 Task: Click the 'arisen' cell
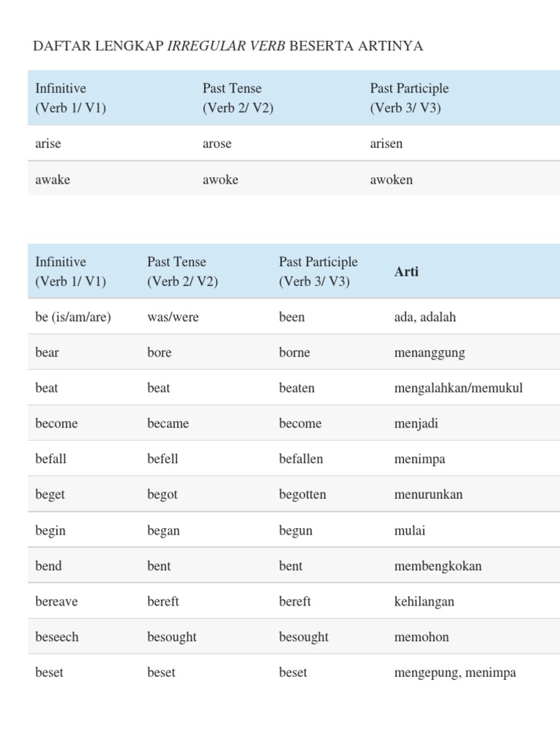(x=386, y=144)
